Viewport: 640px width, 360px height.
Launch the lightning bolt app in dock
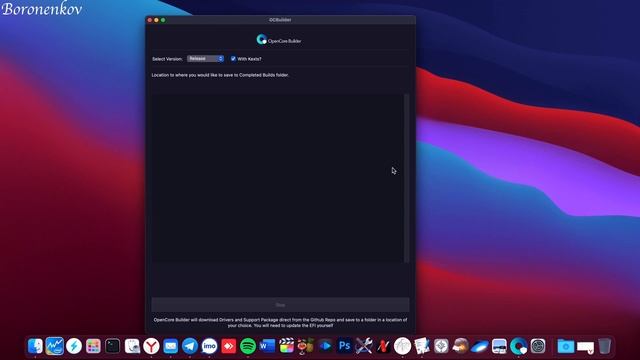click(74, 346)
